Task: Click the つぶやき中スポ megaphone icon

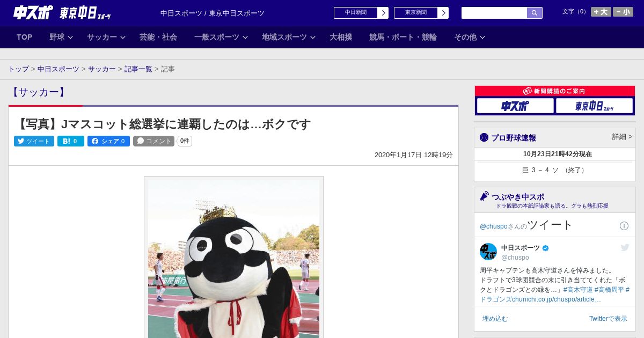Action: pyautogui.click(x=485, y=196)
